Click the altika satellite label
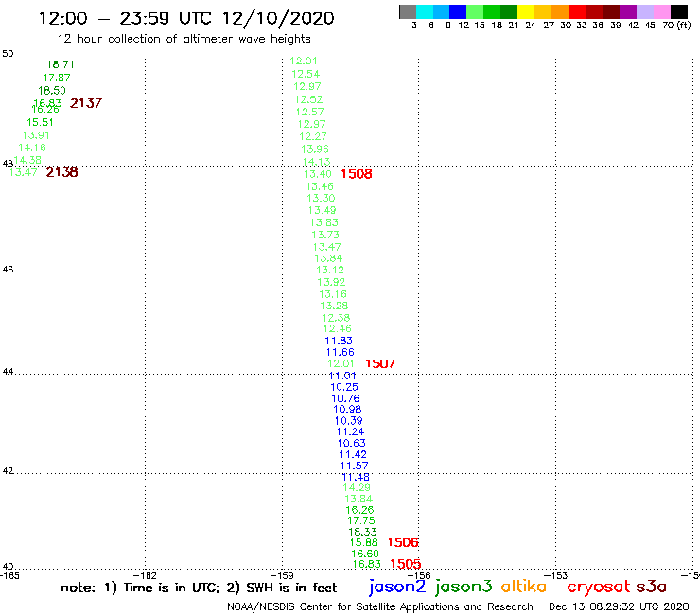700x615 pixels. [x=524, y=587]
